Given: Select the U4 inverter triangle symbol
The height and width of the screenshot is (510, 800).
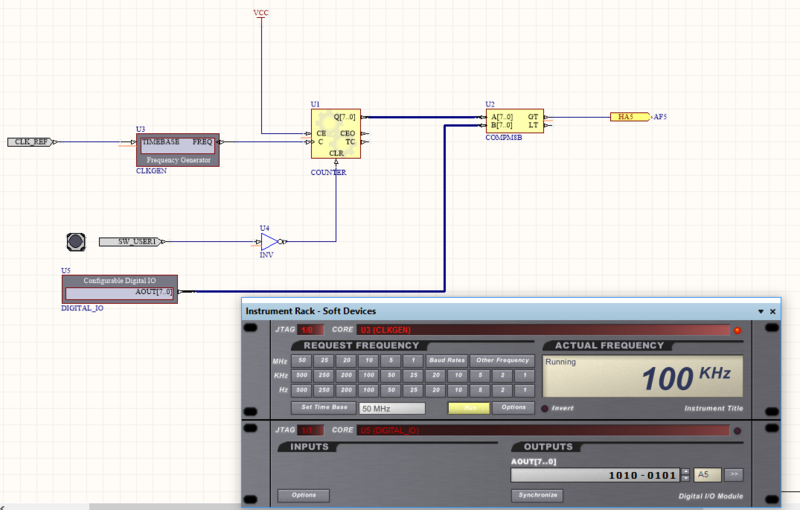Looking at the screenshot, I should 268,241.
